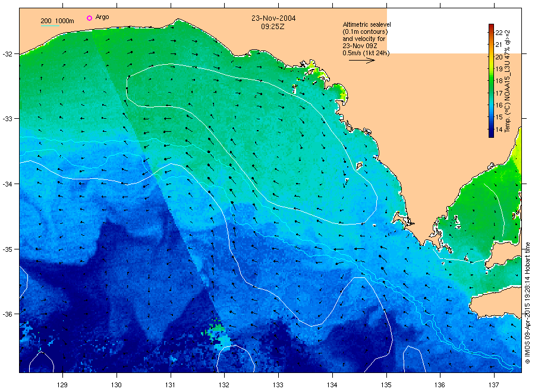This screenshot has height=392, width=535.
Task: Click the '0.5m/s (1kt 24h)' scale text
Action: tap(366, 53)
